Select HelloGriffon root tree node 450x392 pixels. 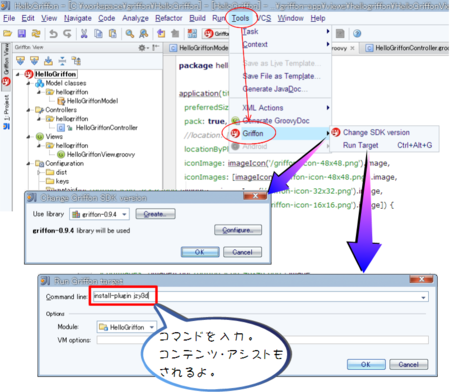point(55,74)
